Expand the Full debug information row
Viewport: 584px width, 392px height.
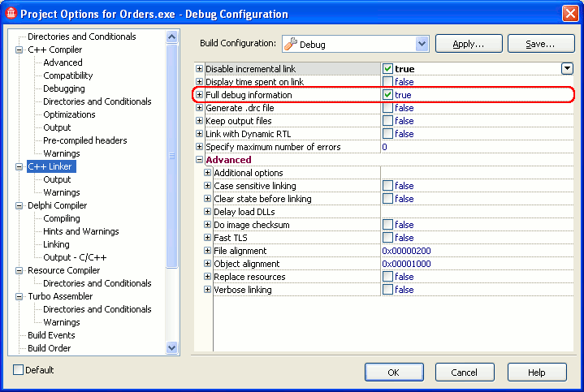(x=200, y=95)
